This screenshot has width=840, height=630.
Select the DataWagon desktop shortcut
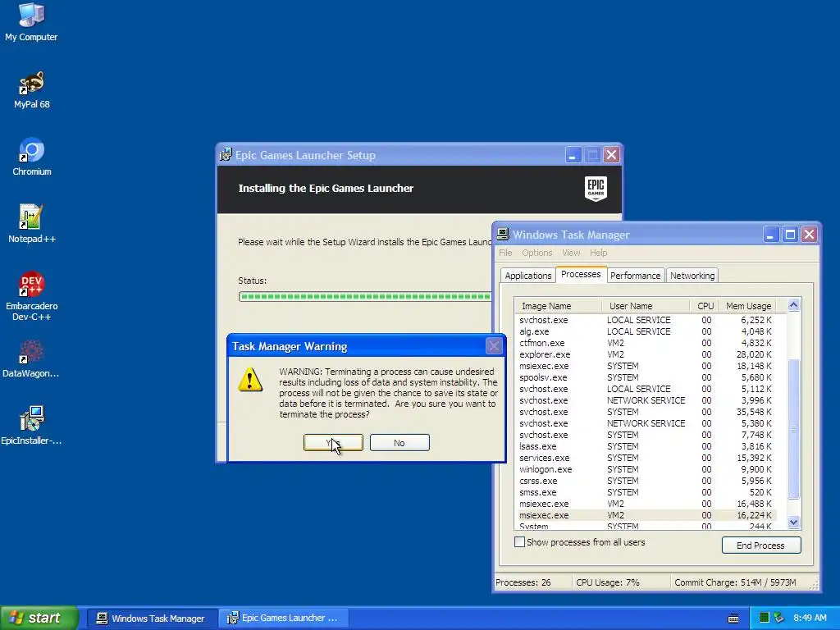(30, 358)
